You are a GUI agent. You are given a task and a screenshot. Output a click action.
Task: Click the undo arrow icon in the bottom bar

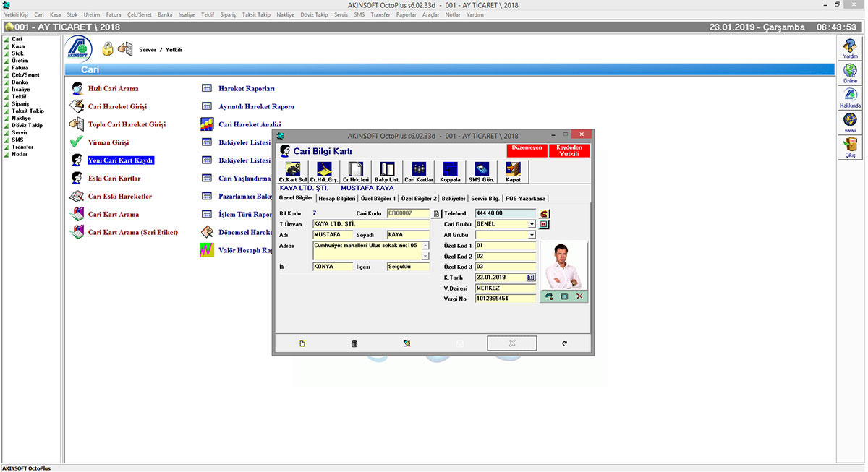point(564,343)
